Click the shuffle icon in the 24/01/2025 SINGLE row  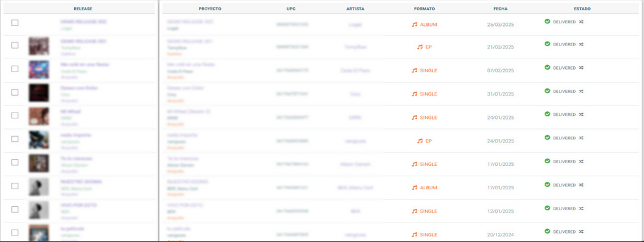[581, 114]
